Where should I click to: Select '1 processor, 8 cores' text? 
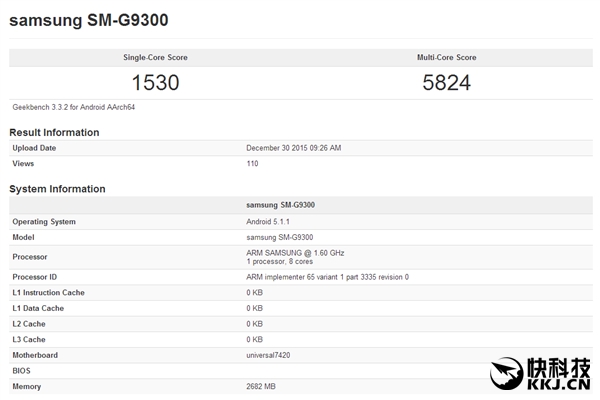(280, 262)
